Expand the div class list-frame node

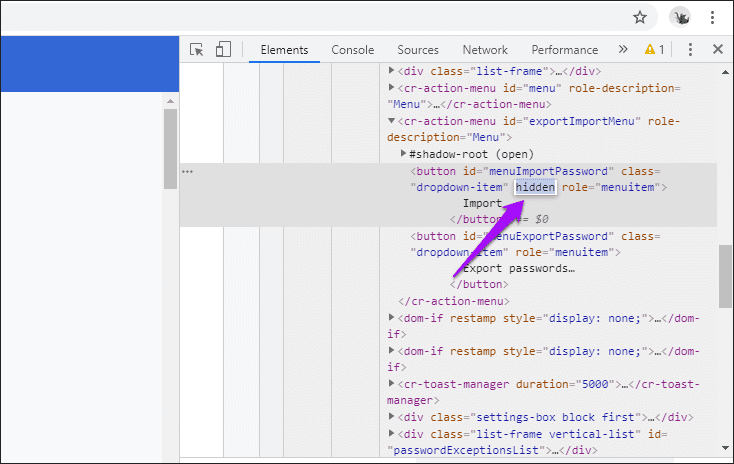point(391,71)
